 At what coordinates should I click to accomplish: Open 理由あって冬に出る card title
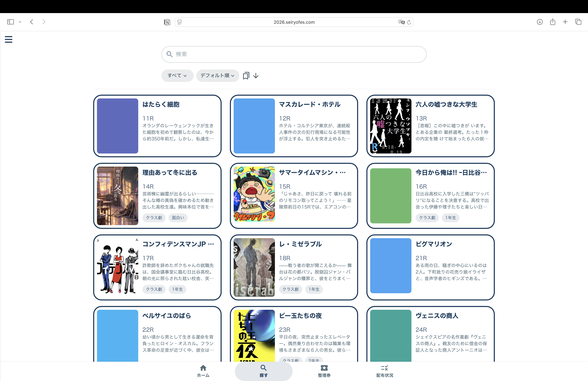[x=170, y=173]
